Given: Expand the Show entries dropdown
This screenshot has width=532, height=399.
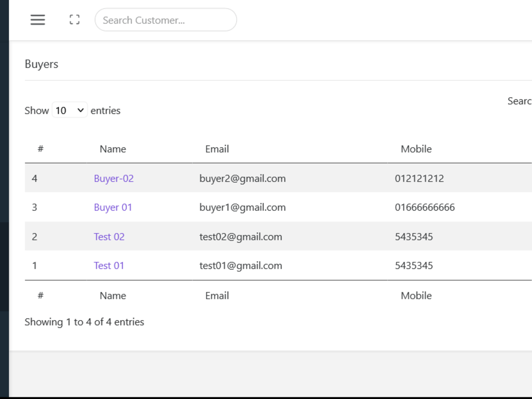Looking at the screenshot, I should click(70, 110).
